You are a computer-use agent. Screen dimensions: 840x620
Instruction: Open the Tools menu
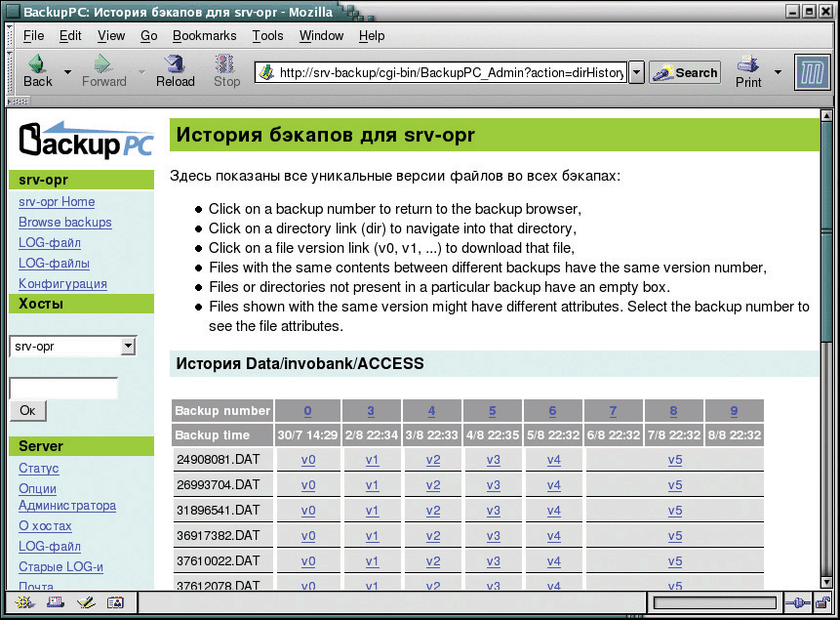[267, 35]
